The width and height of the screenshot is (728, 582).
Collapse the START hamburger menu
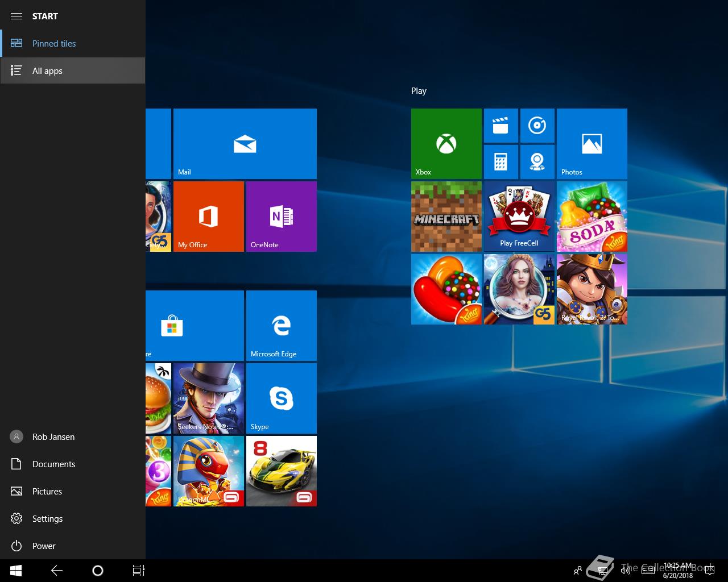point(16,16)
